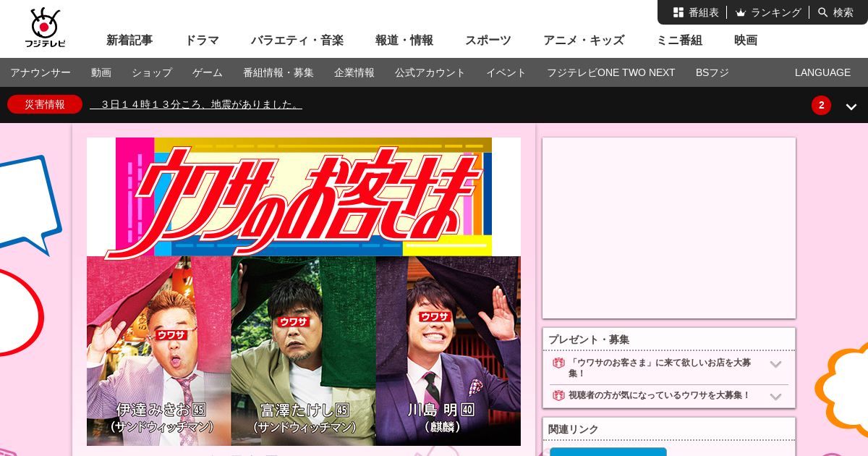This screenshot has height=456, width=868.
Task: Open 番組情報・募集 link
Action: (x=278, y=72)
